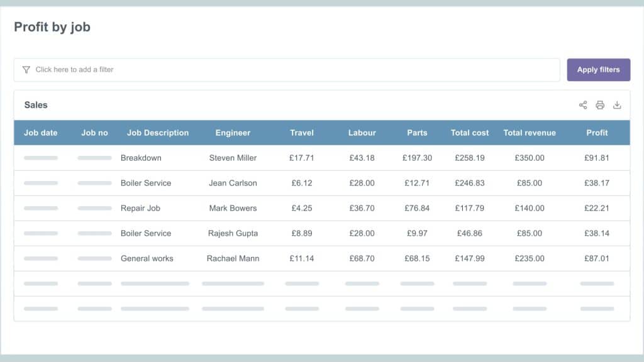
Task: Select the Breakdown job description cell
Action: 141,158
